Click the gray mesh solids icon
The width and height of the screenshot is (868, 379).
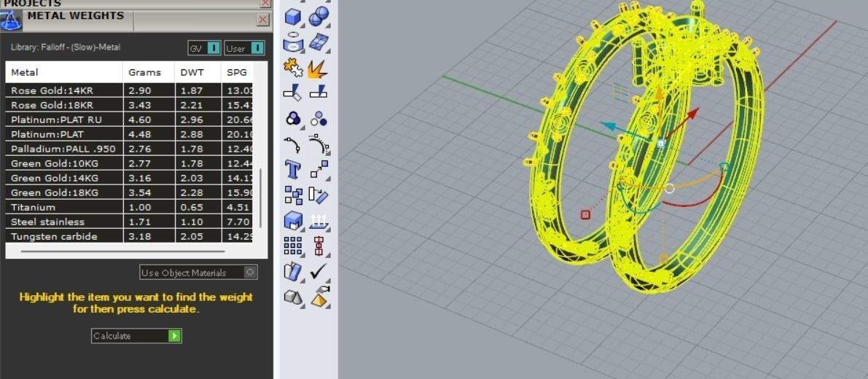tap(293, 297)
